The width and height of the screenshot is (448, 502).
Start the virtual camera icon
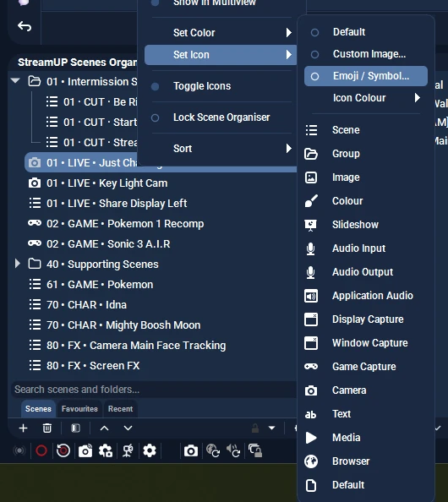(x=85, y=450)
